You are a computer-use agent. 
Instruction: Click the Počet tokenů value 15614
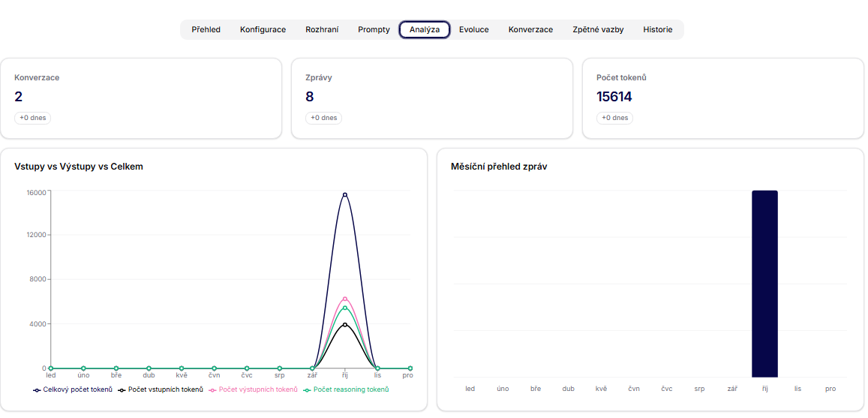[614, 97]
